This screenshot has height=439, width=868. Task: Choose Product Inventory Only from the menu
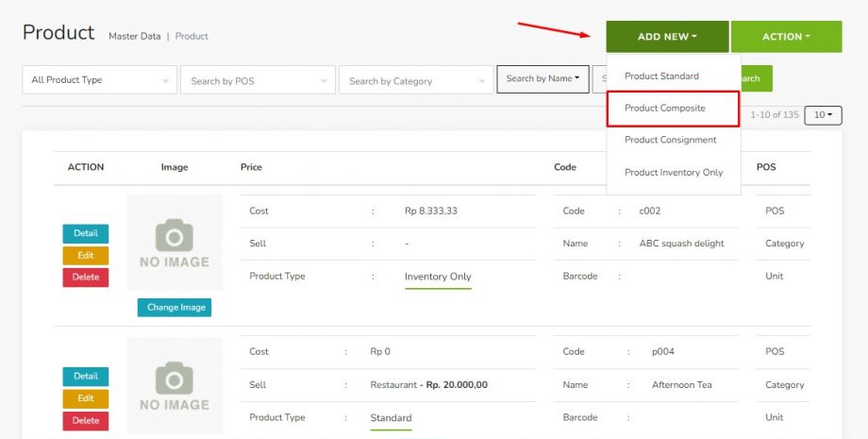(674, 172)
